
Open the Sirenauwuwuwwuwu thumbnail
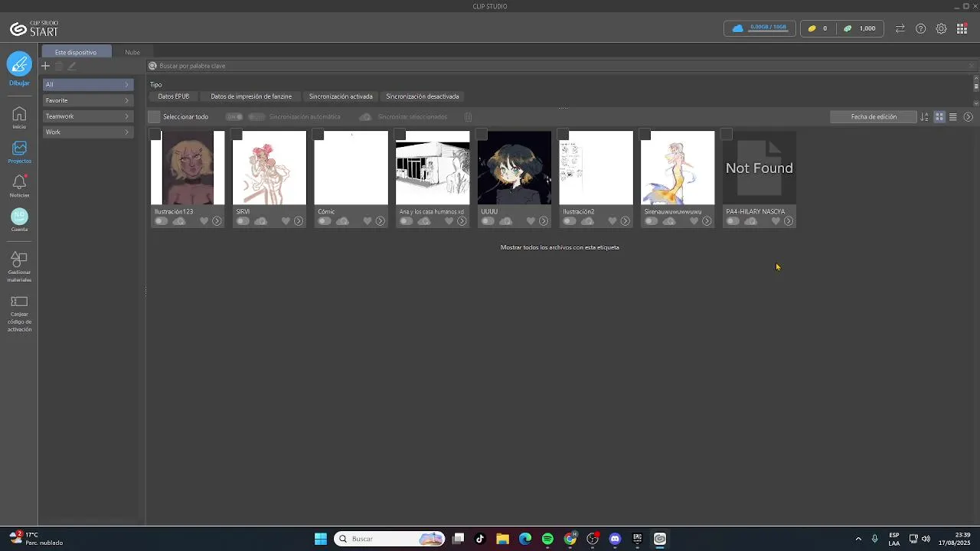678,168
